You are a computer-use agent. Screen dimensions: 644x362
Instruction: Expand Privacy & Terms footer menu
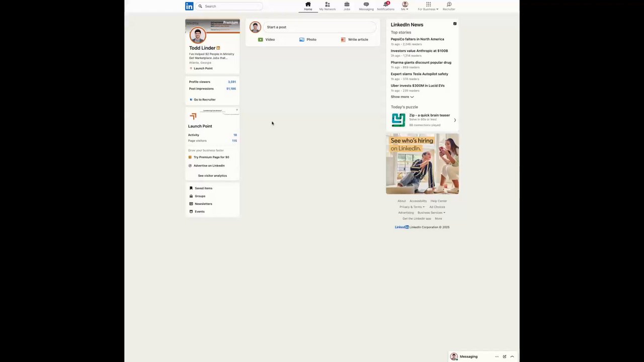[x=412, y=207]
